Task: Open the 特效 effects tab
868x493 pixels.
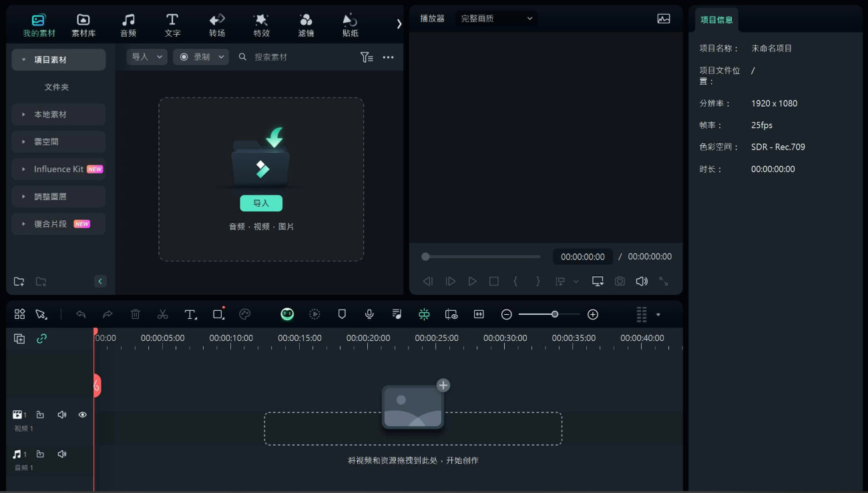Action: point(261,25)
